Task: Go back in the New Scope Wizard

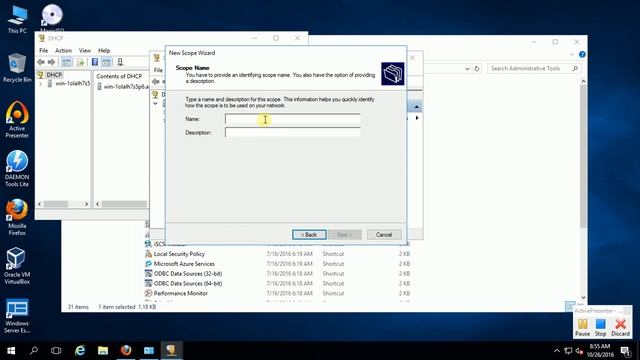Action: tap(309, 235)
